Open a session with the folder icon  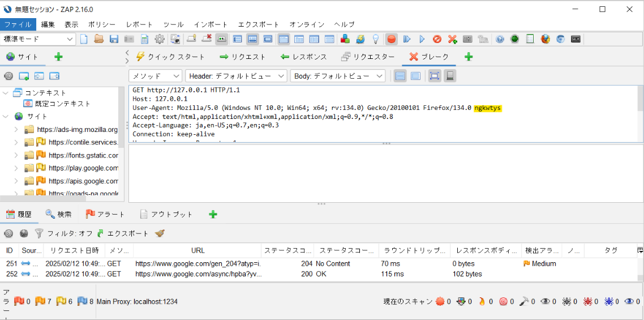98,39
